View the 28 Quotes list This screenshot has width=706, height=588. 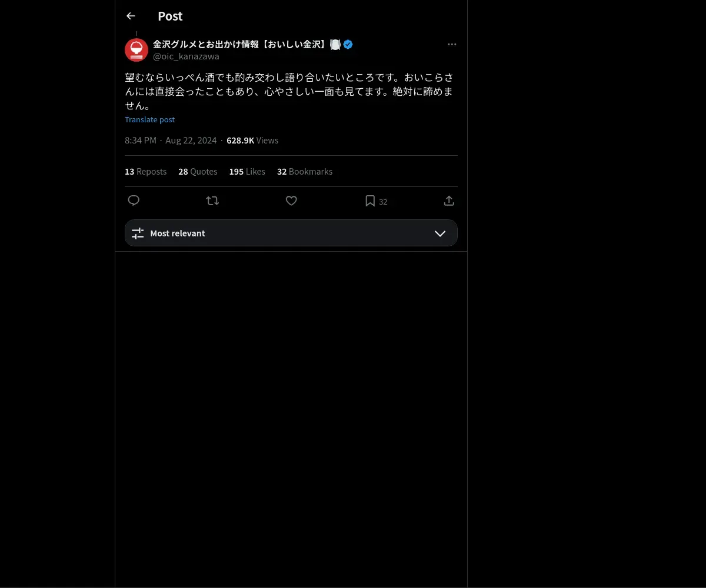[198, 172]
